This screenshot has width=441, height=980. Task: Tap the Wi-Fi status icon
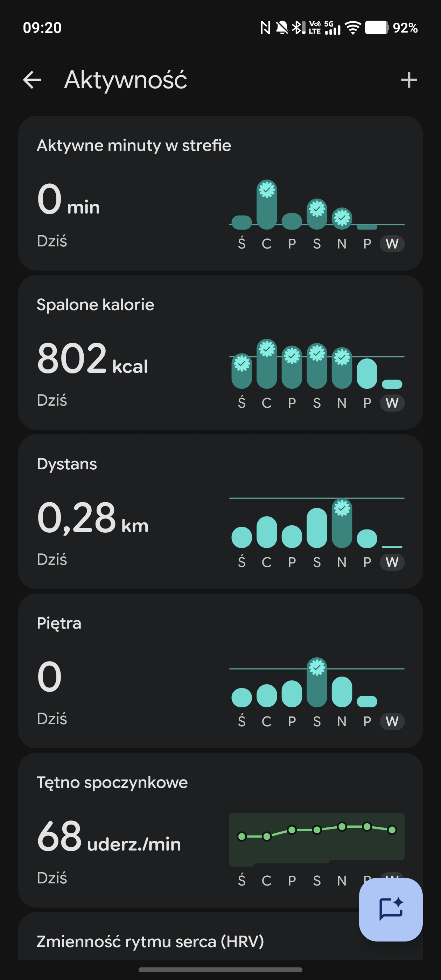click(x=353, y=28)
